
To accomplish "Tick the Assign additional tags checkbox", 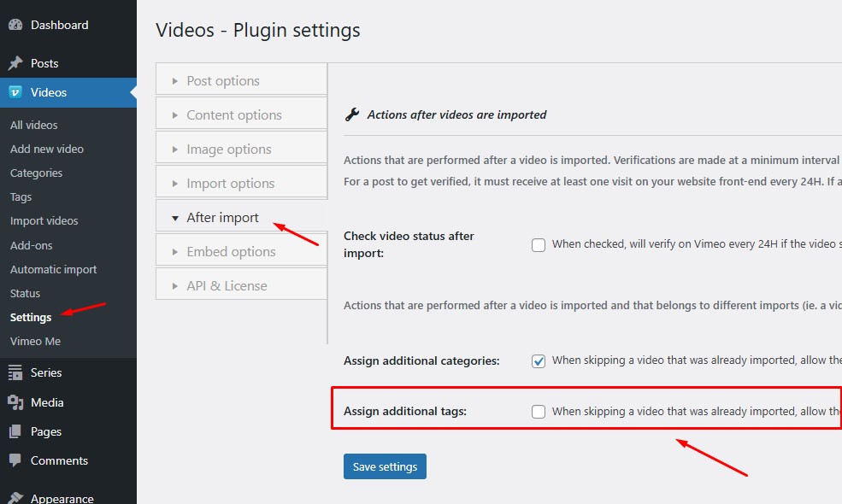I will click(539, 412).
